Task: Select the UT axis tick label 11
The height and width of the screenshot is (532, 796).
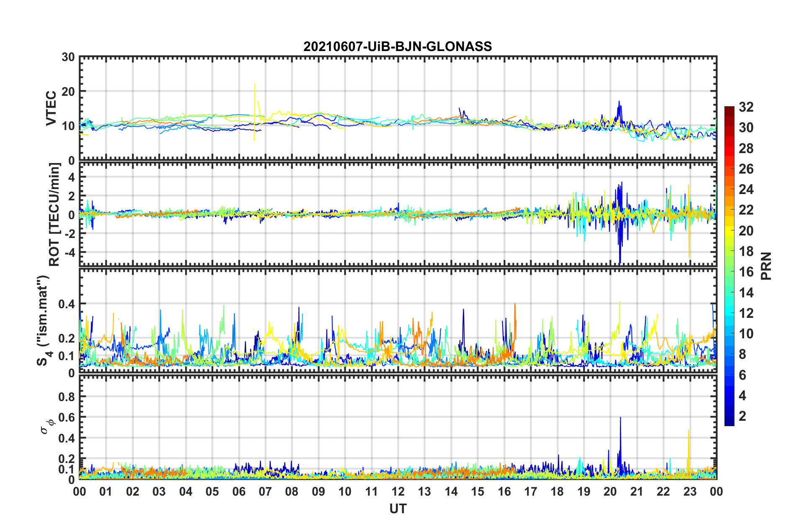Action: (x=372, y=491)
